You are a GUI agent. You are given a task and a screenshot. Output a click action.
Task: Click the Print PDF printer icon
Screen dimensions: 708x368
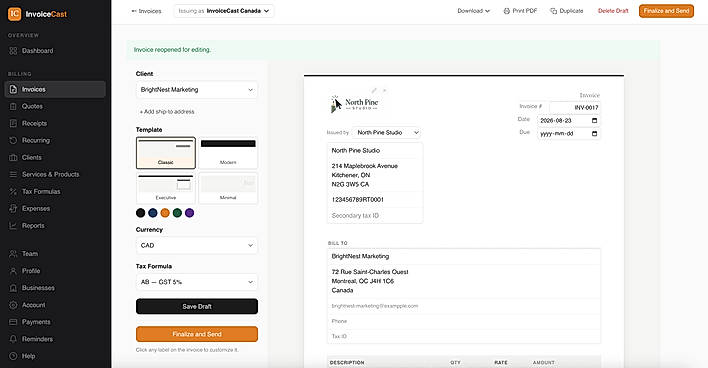507,11
